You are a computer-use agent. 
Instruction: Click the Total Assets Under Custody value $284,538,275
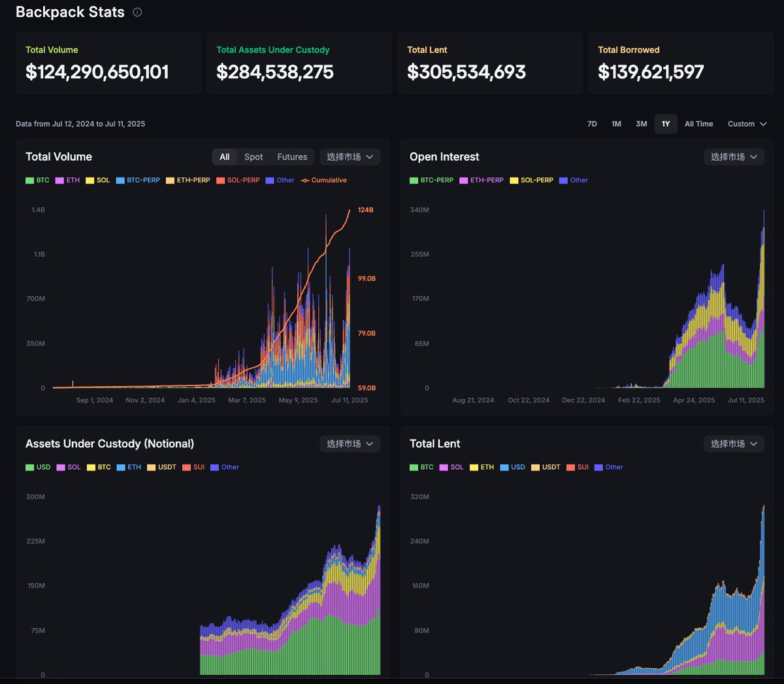[275, 72]
